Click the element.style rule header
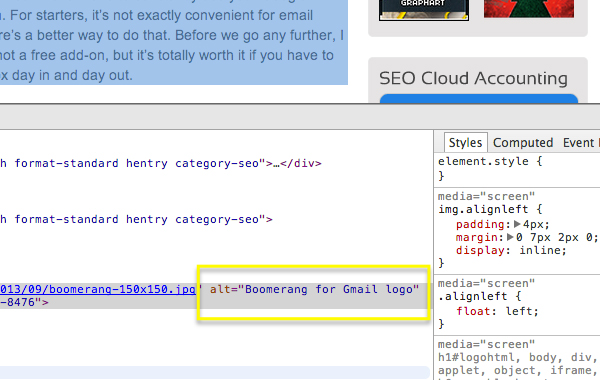This screenshot has width=600, height=380. click(490, 161)
